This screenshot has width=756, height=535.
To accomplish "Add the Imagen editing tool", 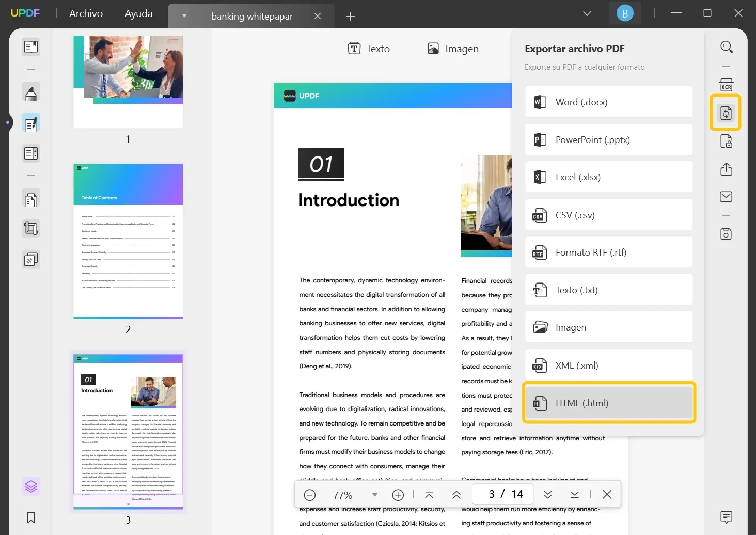I will coord(453,49).
